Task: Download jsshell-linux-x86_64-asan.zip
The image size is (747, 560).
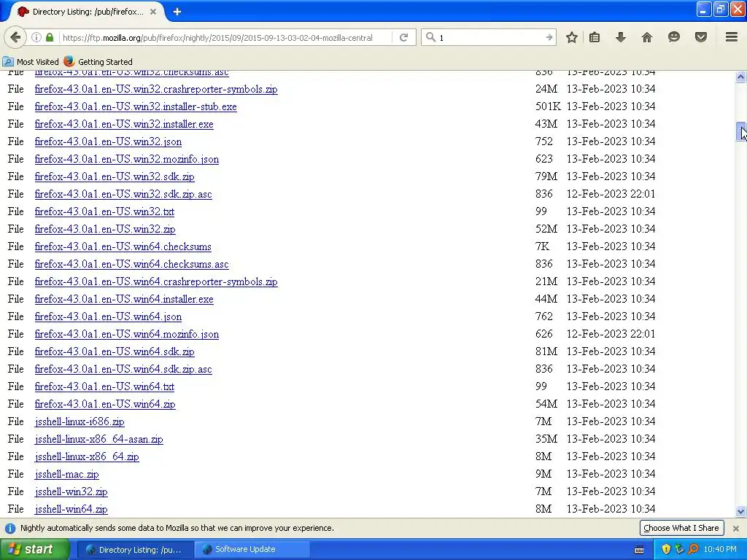Action: [x=98, y=439]
